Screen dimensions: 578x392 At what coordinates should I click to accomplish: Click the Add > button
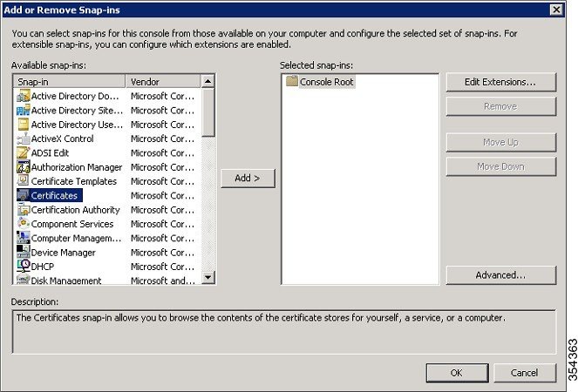click(x=248, y=179)
